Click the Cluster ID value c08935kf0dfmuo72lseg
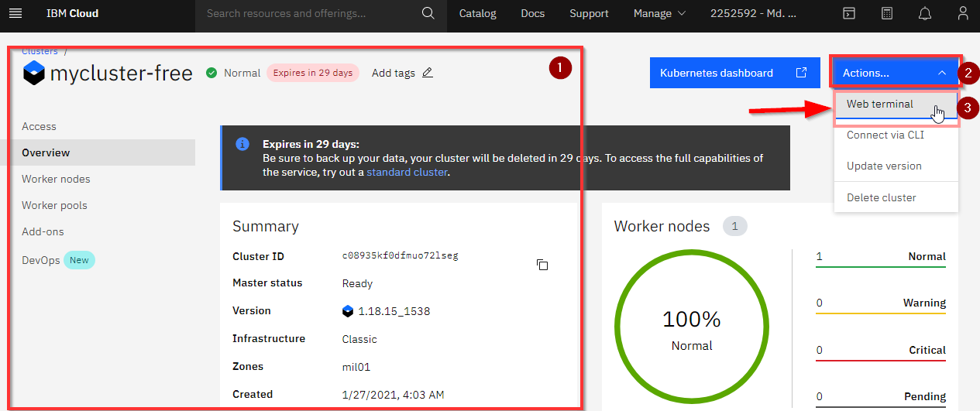Viewport: 980px width, 411px height. coord(401,255)
